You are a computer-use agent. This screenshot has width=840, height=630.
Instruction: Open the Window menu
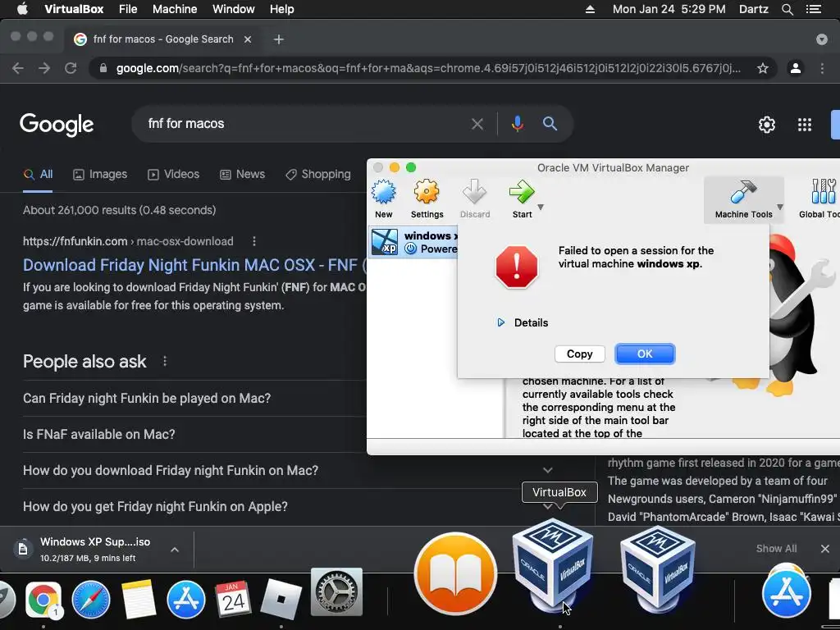[x=234, y=9]
